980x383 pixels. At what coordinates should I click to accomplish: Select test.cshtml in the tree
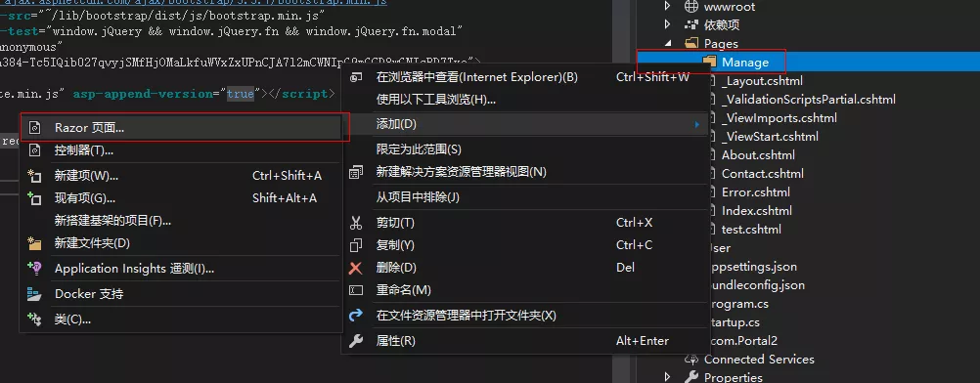click(x=751, y=230)
